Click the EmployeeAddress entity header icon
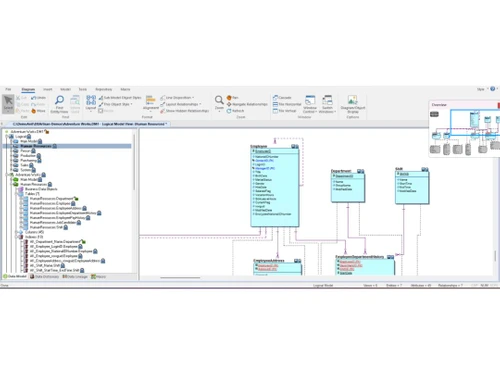Screen dimensions: 500x375 (298, 261)
